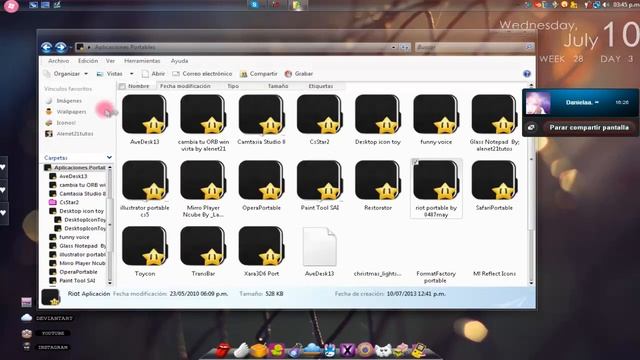Image resolution: width=640 pixels, height=360 pixels.
Task: Sort by Tamaño column header
Action: (x=278, y=86)
